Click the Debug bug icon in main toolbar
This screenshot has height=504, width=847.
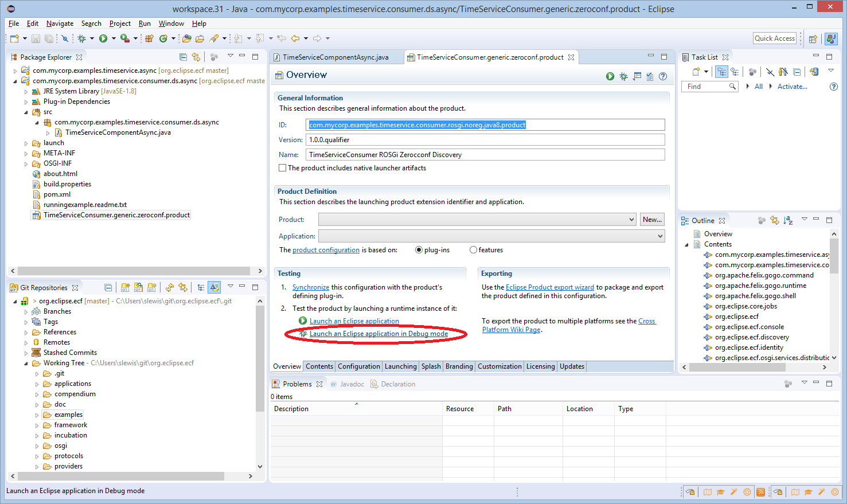pos(81,38)
